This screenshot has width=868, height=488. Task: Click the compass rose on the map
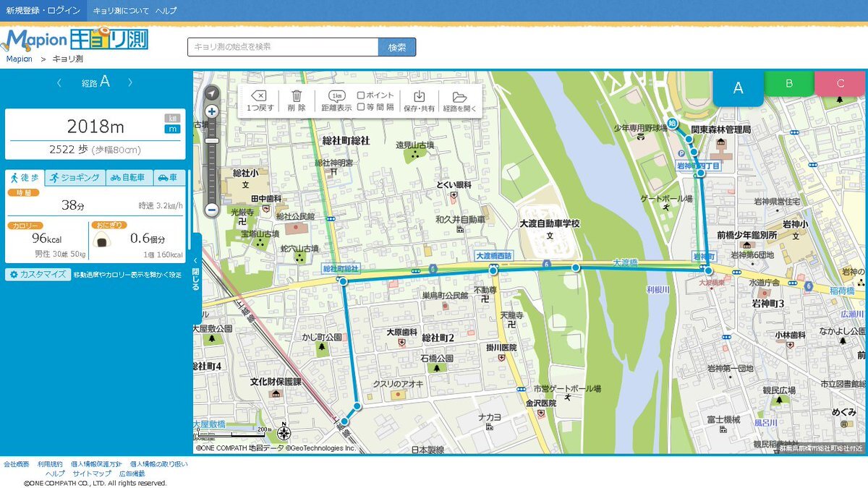click(284, 434)
